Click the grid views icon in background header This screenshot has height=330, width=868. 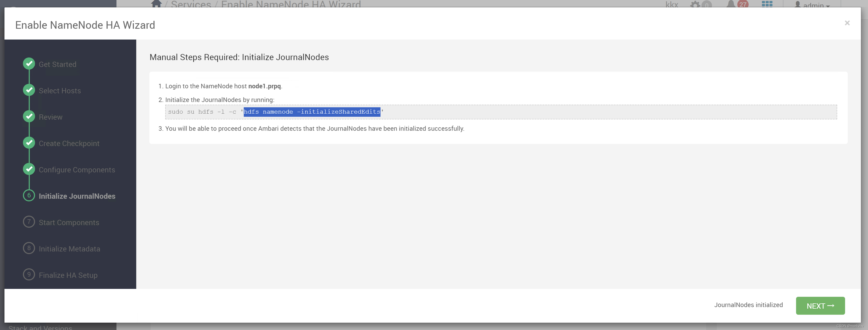(x=767, y=4)
